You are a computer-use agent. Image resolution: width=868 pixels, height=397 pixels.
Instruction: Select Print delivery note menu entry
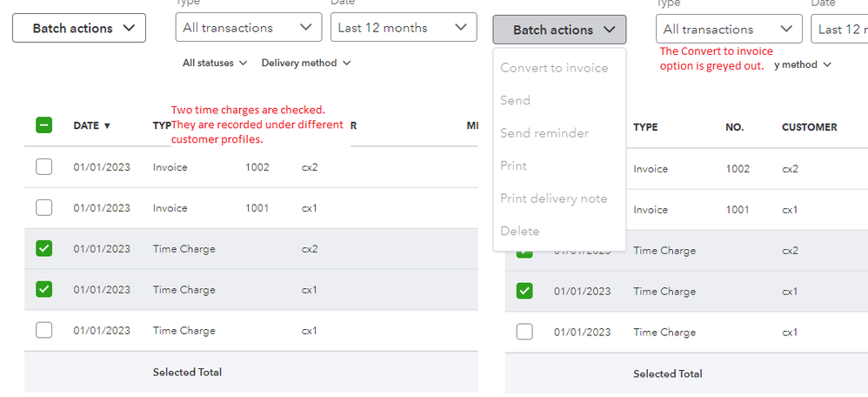pyautogui.click(x=553, y=198)
